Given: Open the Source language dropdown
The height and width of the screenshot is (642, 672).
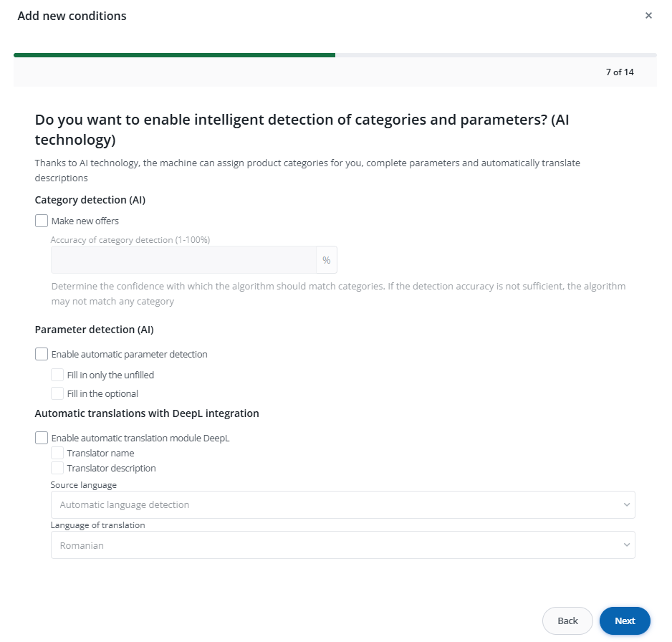Looking at the screenshot, I should point(342,504).
